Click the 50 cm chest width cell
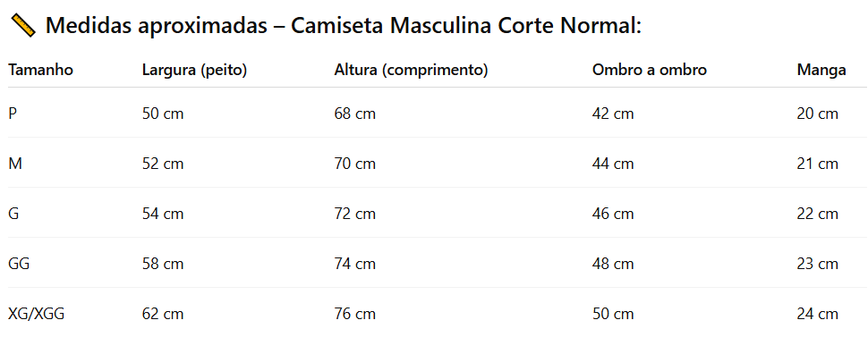This screenshot has width=868, height=354. [163, 114]
